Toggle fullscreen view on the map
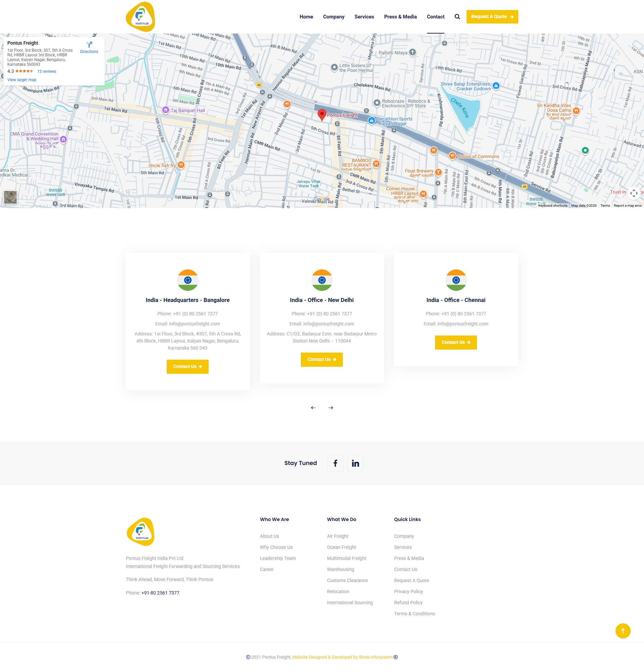Image resolution: width=644 pixels, height=672 pixels. (x=633, y=193)
